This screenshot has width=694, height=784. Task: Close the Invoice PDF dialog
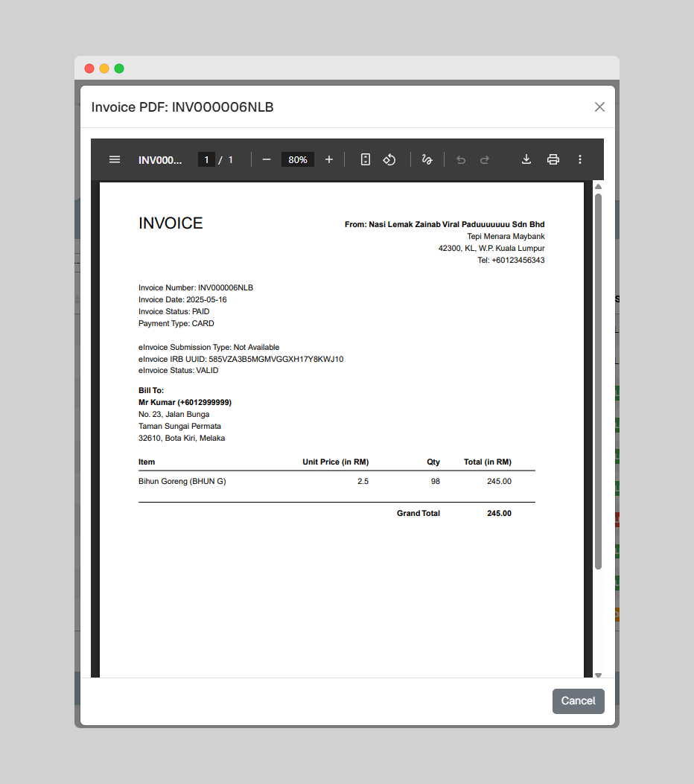pyautogui.click(x=599, y=107)
